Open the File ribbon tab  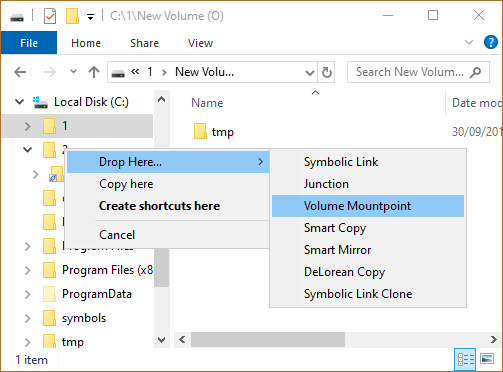click(29, 43)
